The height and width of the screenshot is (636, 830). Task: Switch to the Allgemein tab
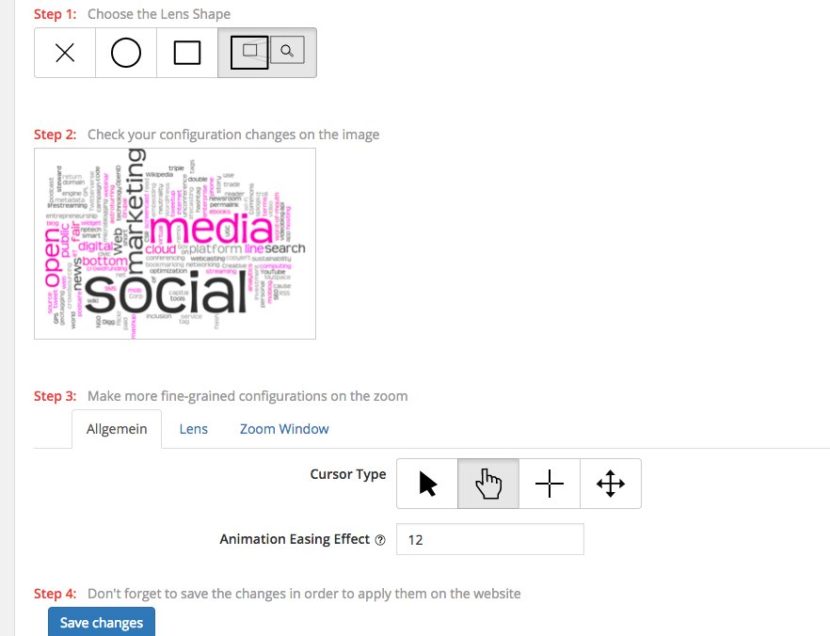point(116,429)
